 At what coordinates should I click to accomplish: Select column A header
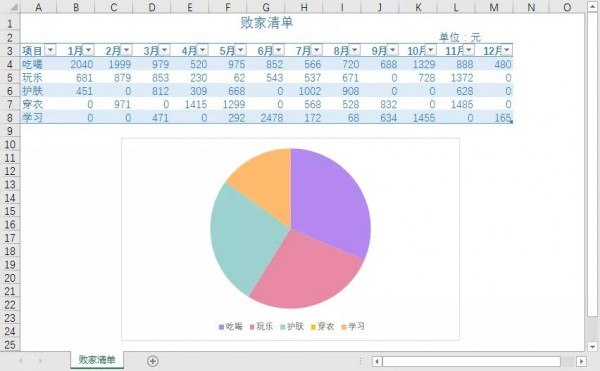(38, 7)
